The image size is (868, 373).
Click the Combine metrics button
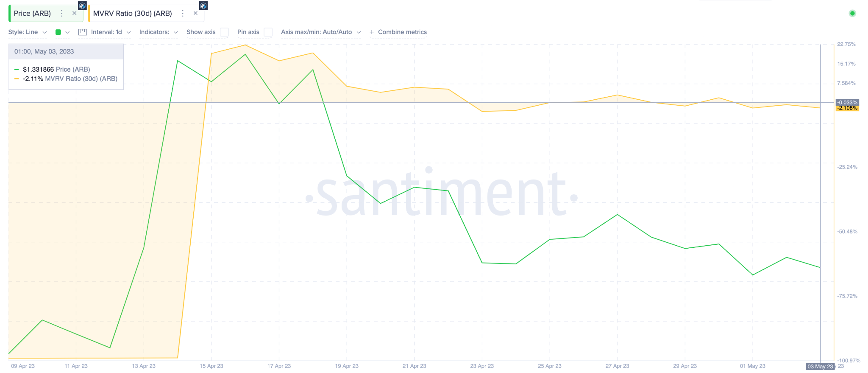402,32
